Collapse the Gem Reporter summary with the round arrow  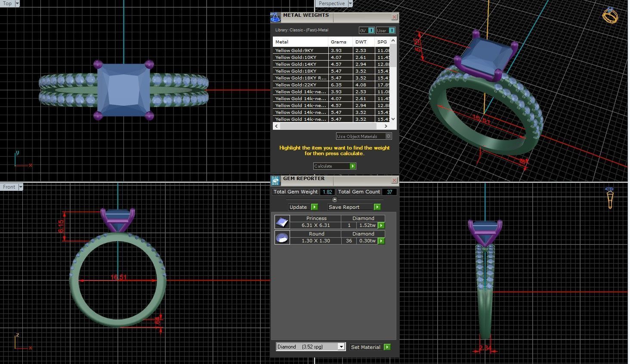(x=335, y=200)
